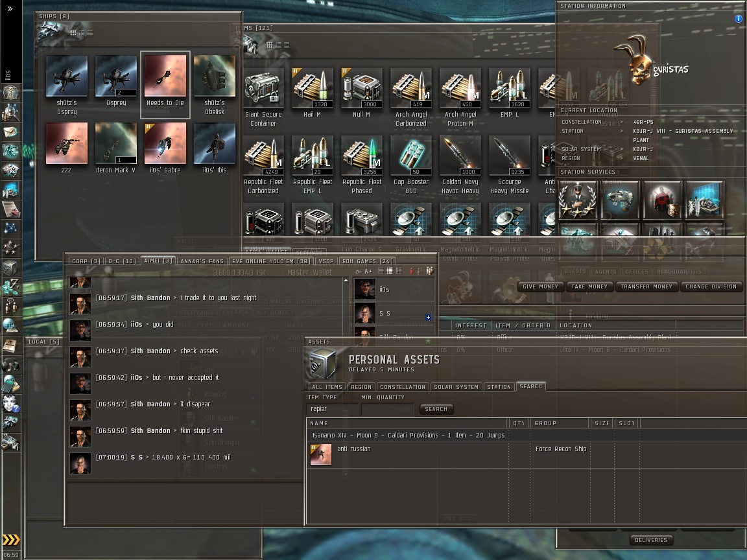Switch to the Corp [3] chat tab
Image resolution: width=747 pixels, height=560 pixels.
pyautogui.click(x=86, y=261)
